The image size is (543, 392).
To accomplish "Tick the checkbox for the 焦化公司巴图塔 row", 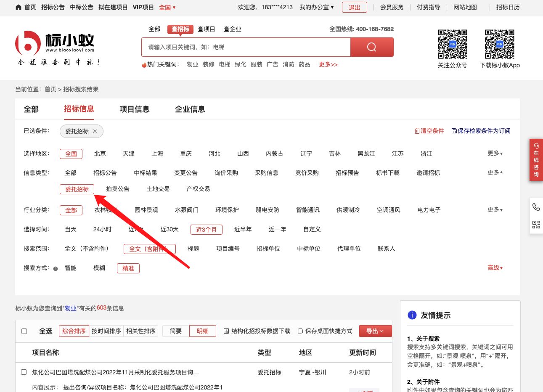I will (24, 372).
